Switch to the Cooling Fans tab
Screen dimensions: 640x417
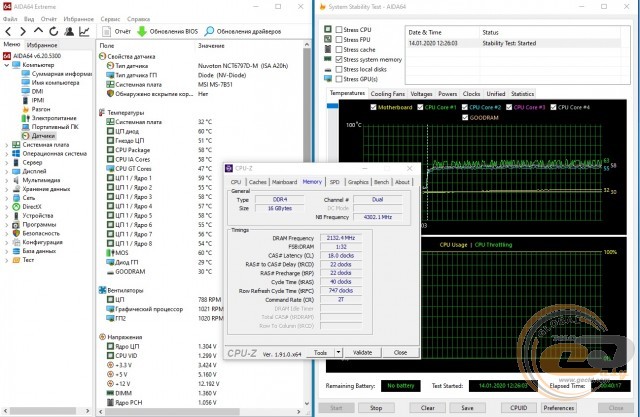coord(387,94)
